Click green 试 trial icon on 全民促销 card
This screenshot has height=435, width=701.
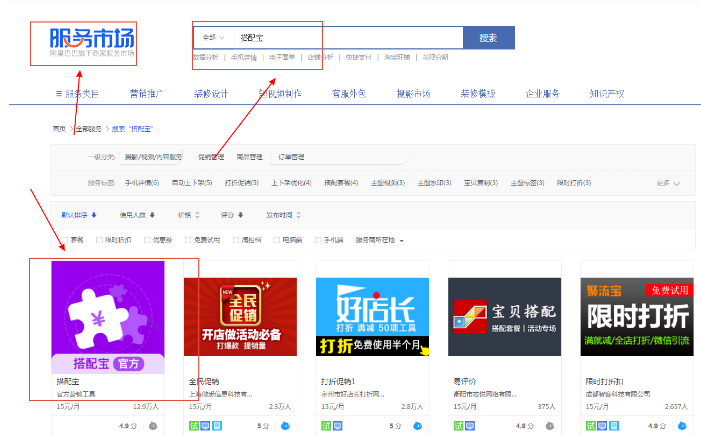[194, 426]
